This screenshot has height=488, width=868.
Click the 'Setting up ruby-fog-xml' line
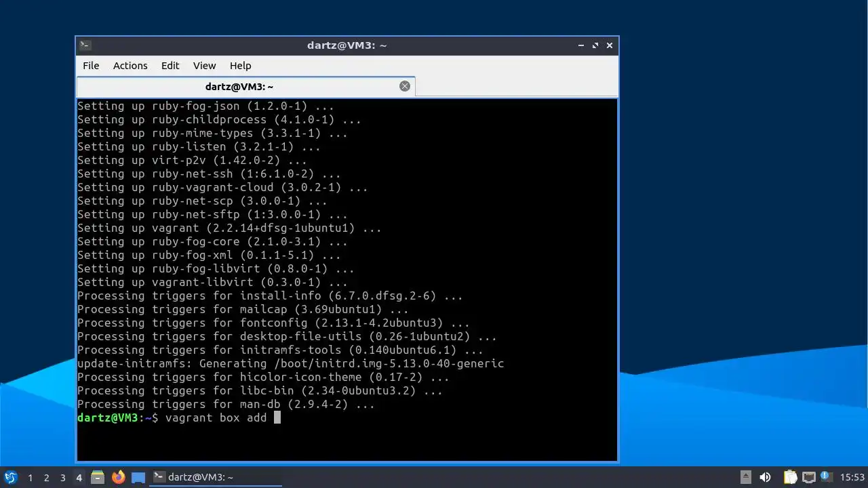[209, 255]
